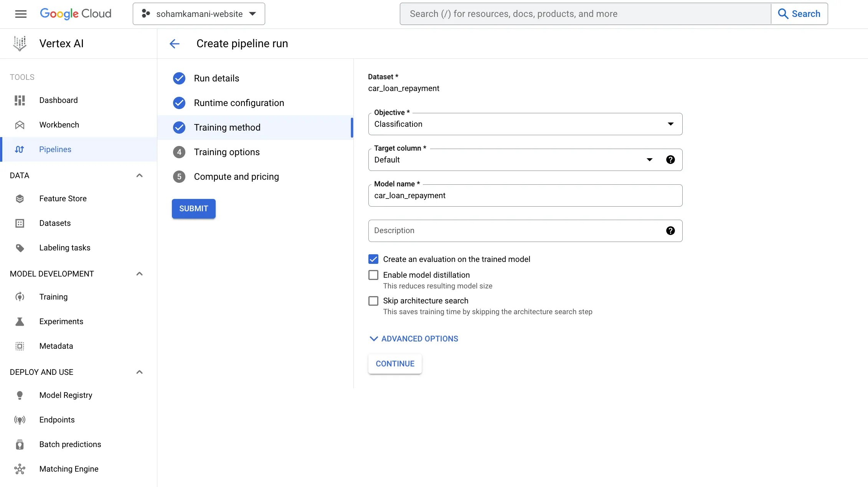Screen dimensions: 868x487
Task: Open Workbench from the sidebar icon
Action: click(20, 125)
